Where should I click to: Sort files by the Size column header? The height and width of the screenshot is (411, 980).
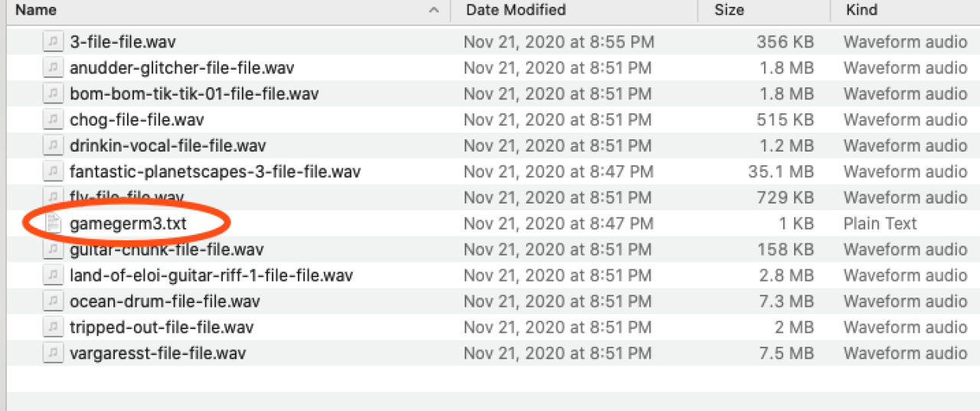click(729, 10)
